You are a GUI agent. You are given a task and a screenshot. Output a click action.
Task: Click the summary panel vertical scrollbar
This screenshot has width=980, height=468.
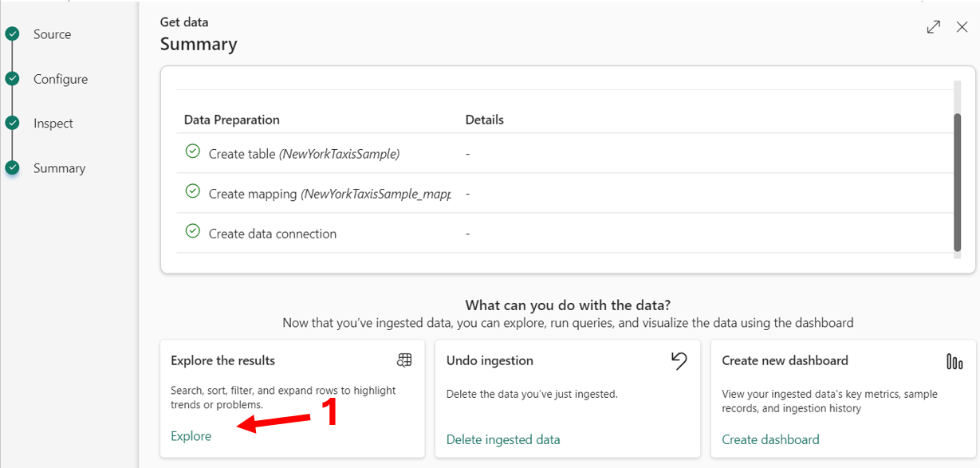click(957, 182)
